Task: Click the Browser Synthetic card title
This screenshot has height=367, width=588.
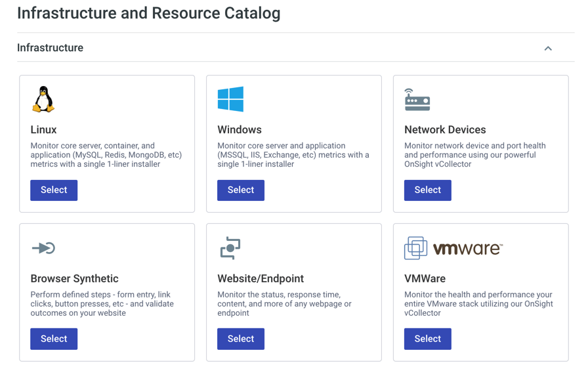Action: pos(74,278)
